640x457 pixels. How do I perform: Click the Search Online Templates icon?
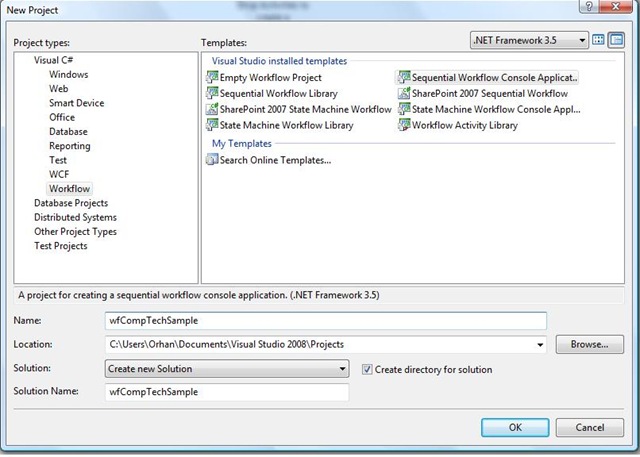pos(212,160)
